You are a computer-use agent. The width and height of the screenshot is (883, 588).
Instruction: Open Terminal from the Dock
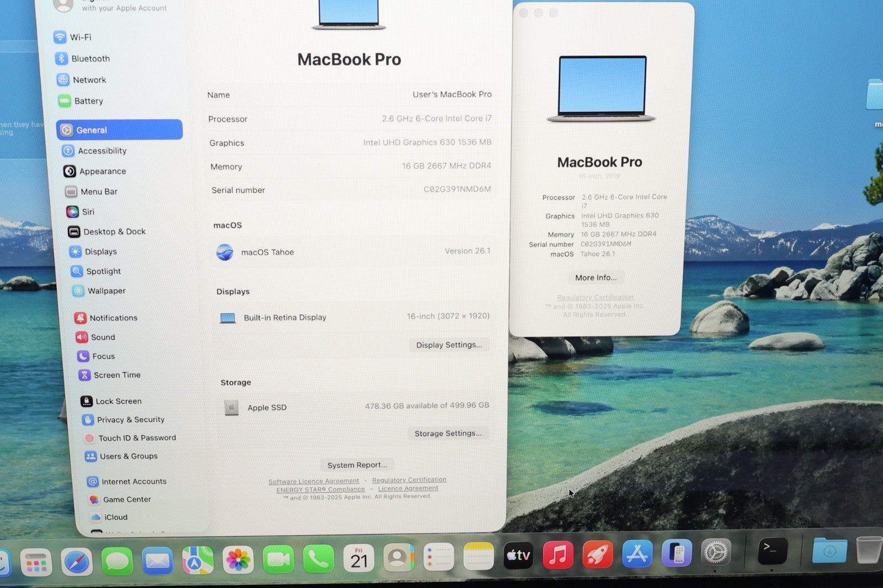coord(772,551)
